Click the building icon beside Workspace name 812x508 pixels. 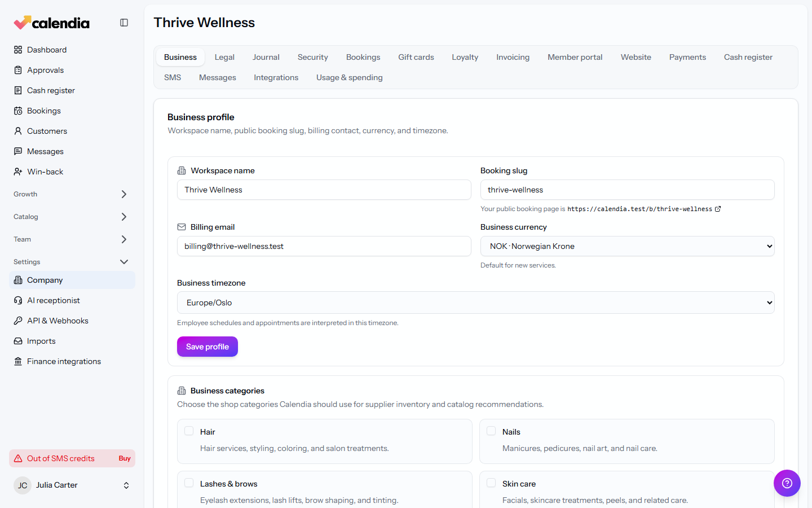(x=182, y=170)
